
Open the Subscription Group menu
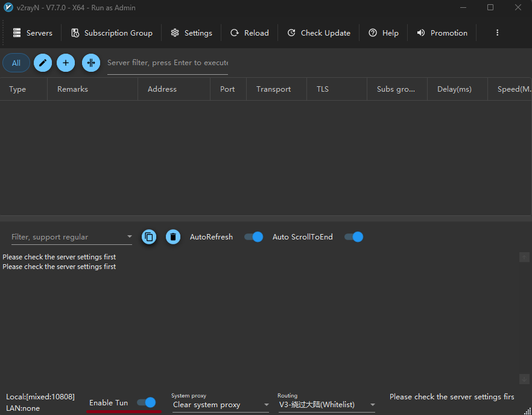(x=112, y=33)
